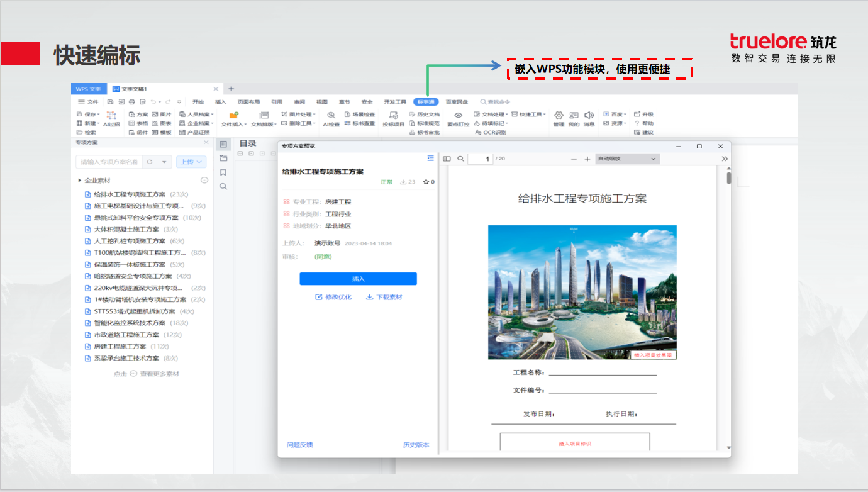Screen dimensions: 868x492
Task: Switch to the 百度网盘 tab
Action: click(457, 102)
